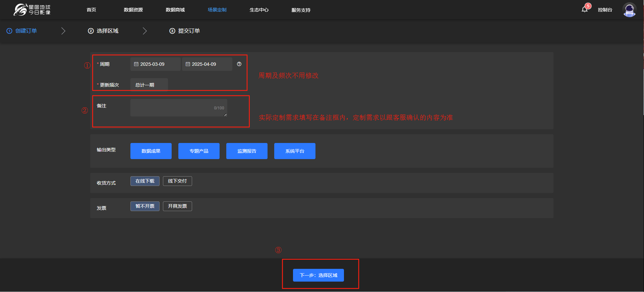Open the start date picker 2025-03-09
Screen dimensions: 644x292
(x=155, y=64)
